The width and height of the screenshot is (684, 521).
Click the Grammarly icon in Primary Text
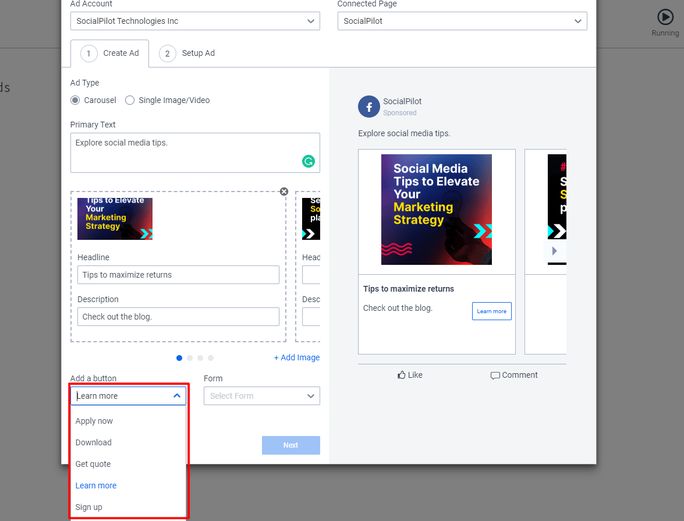[x=308, y=161]
